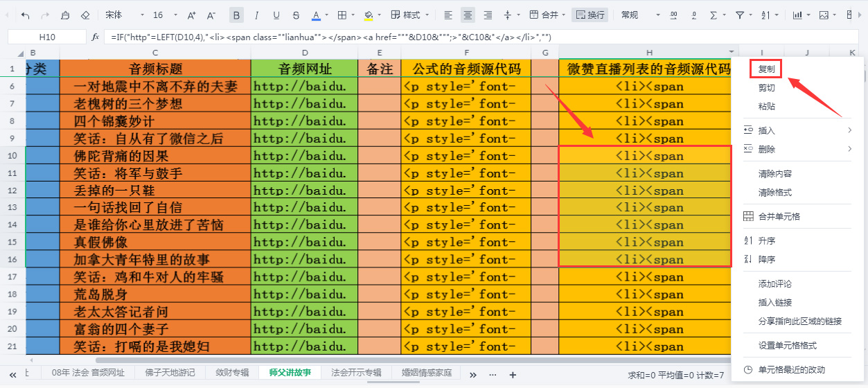
Task: Select cell 荒岛脱身 in column C
Action: click(x=155, y=294)
